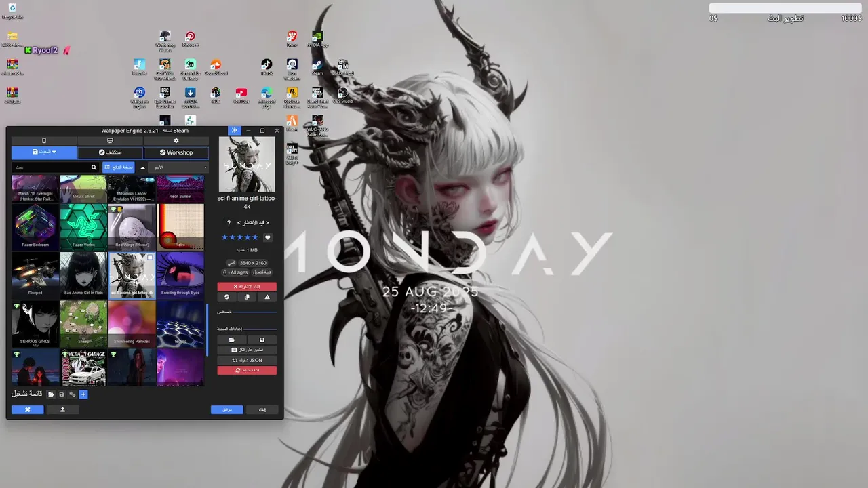Select the Sad Anime Girl in Rain wallpaper

pyautogui.click(x=83, y=275)
